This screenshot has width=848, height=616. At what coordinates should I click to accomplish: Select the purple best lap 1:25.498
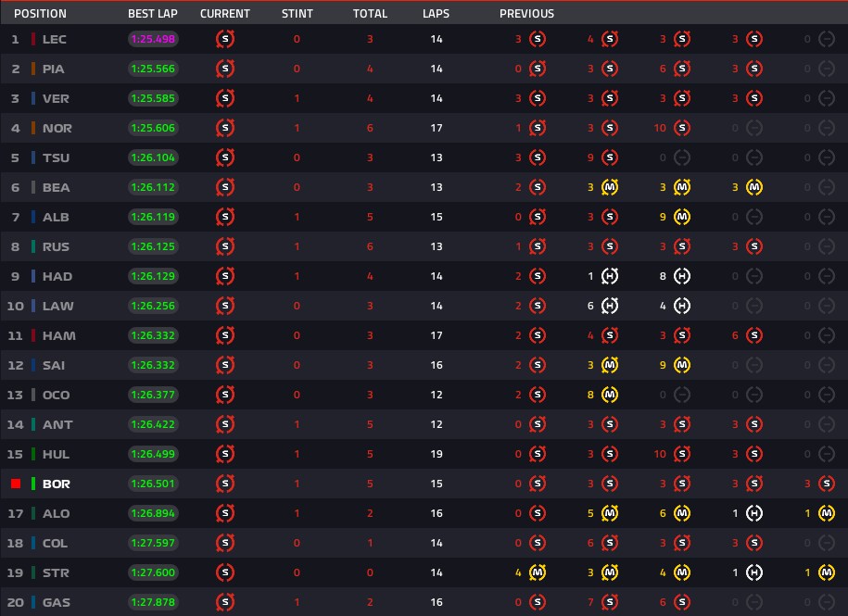point(153,39)
